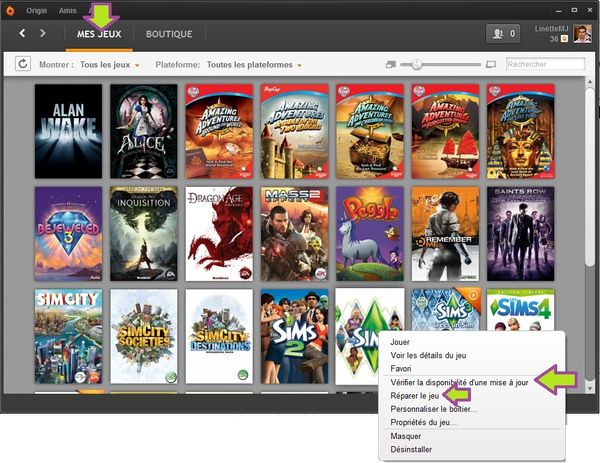Maximize the Origin window
600x463 pixels.
click(x=574, y=10)
